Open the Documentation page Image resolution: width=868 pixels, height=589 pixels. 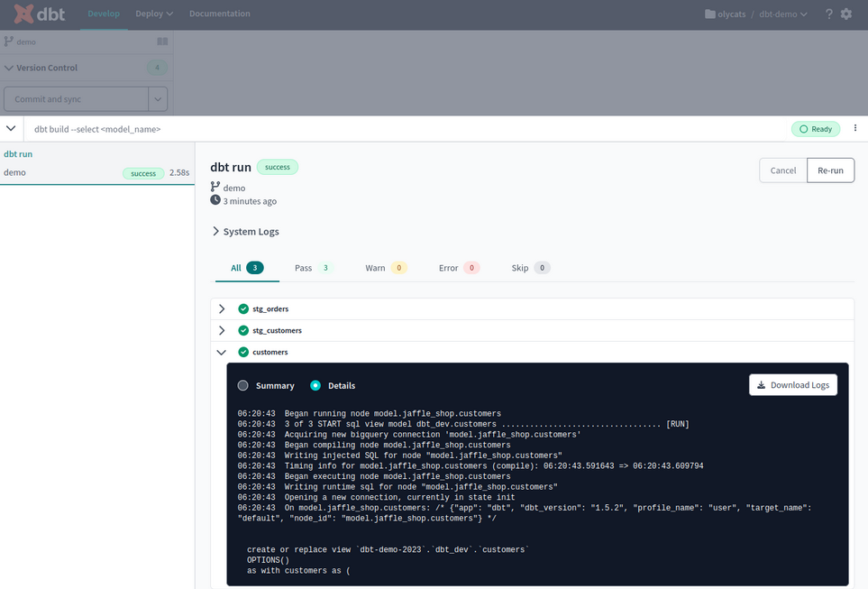pyautogui.click(x=220, y=14)
